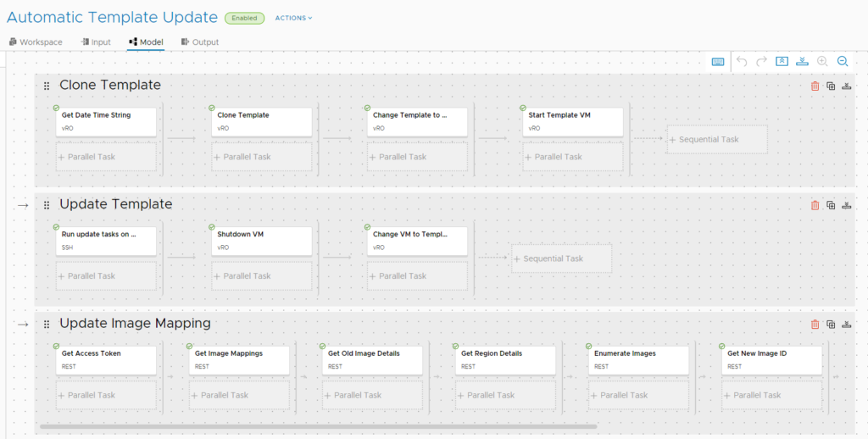Open the Get Date Time String task
Image resolution: width=868 pixels, height=439 pixels.
(x=106, y=122)
